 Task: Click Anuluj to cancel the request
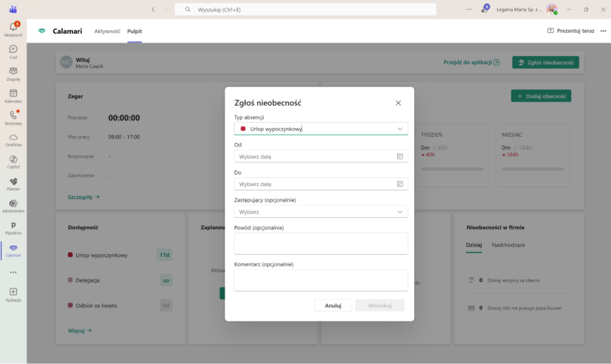pos(333,305)
